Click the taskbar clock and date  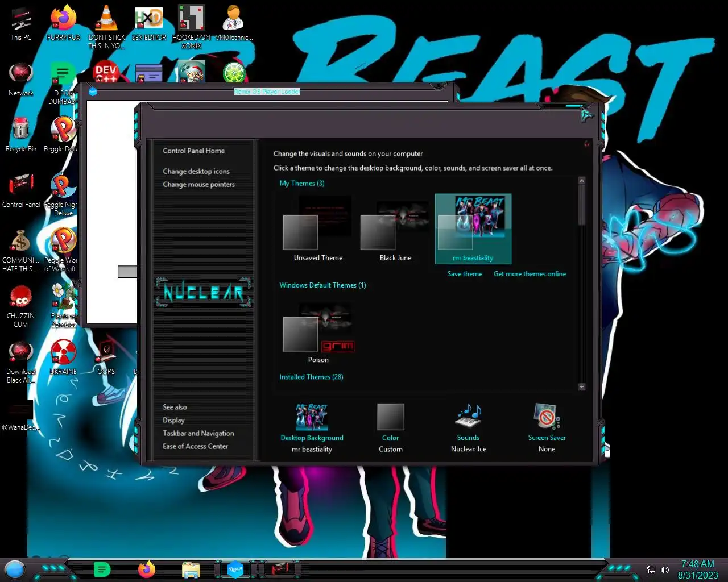pos(697,569)
